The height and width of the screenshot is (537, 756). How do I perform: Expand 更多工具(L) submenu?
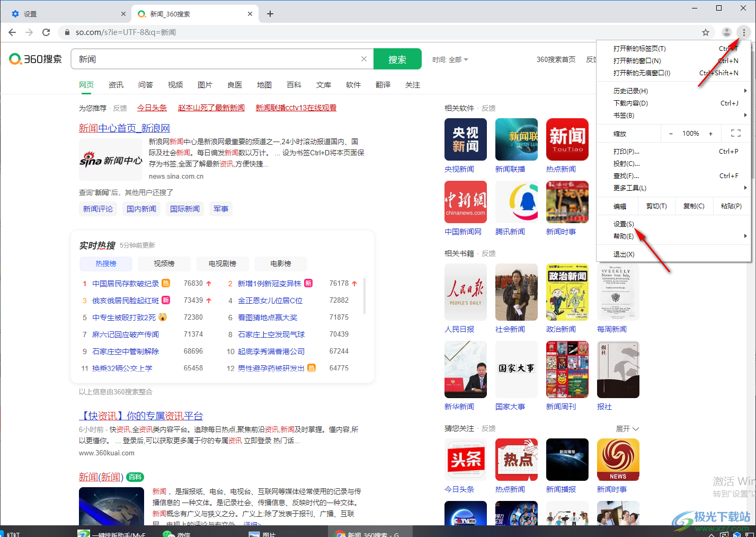click(x=673, y=188)
